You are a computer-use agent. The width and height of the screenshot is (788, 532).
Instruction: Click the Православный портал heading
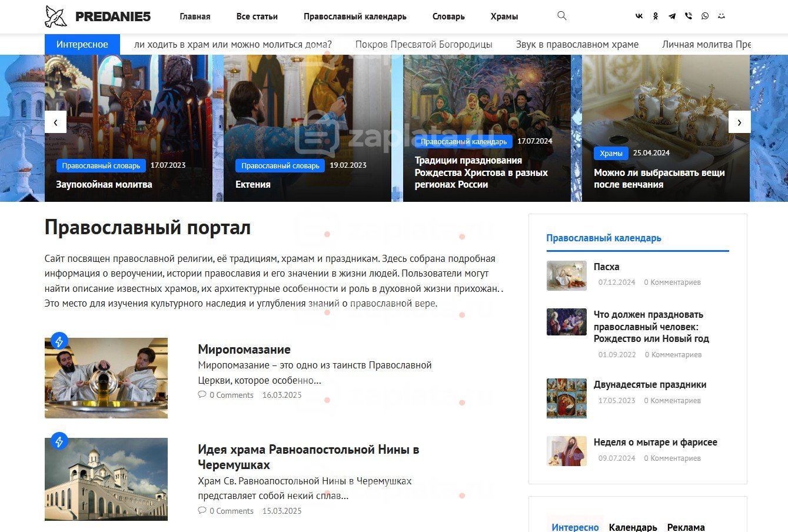[148, 227]
